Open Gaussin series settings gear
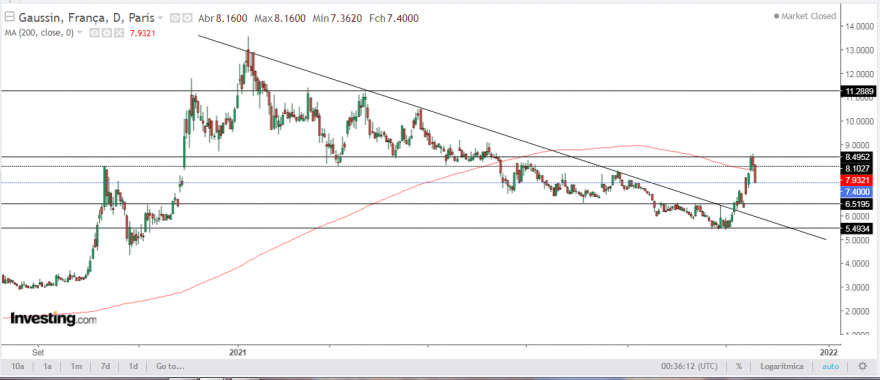The image size is (880, 380). pos(187,18)
